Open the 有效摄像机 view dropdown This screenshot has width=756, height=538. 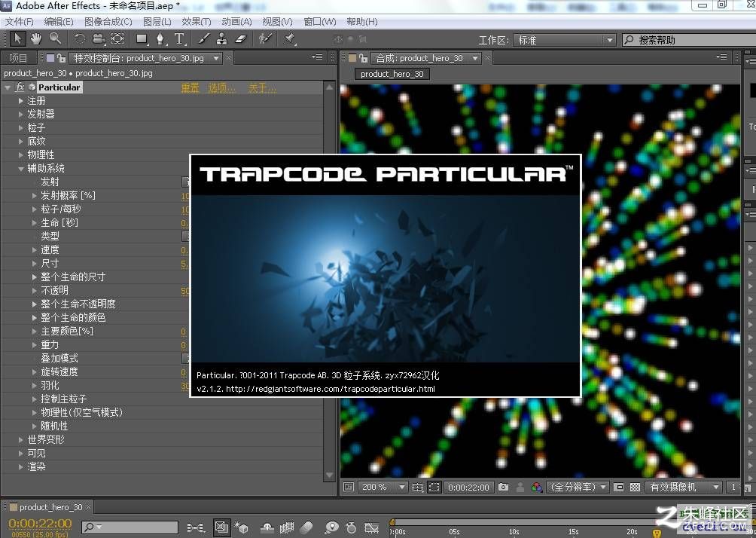[x=684, y=488]
